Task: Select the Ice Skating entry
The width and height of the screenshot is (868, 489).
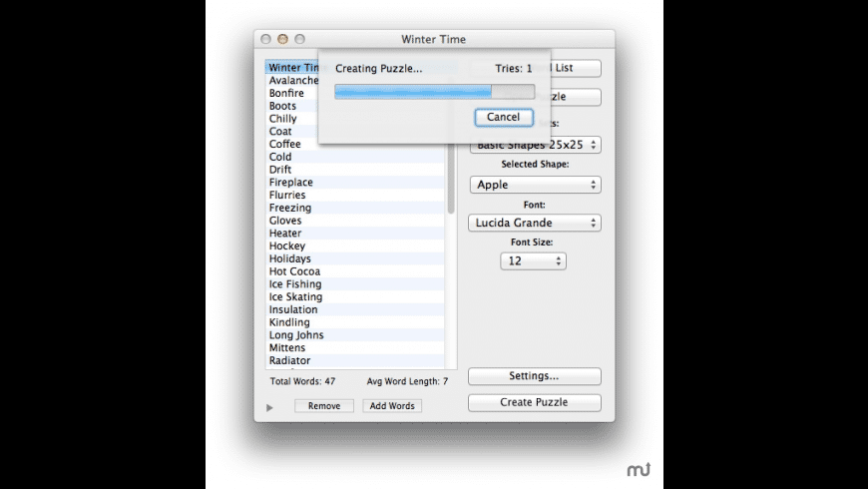Action: tap(355, 296)
